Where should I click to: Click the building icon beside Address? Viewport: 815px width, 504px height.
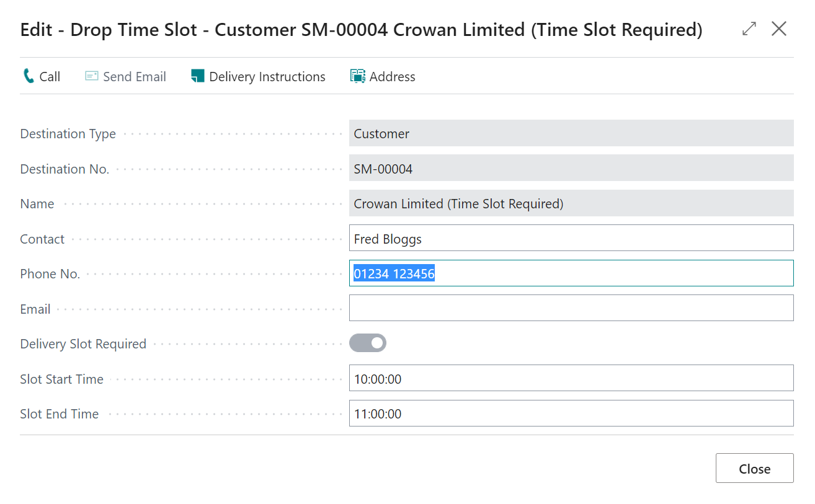click(358, 76)
